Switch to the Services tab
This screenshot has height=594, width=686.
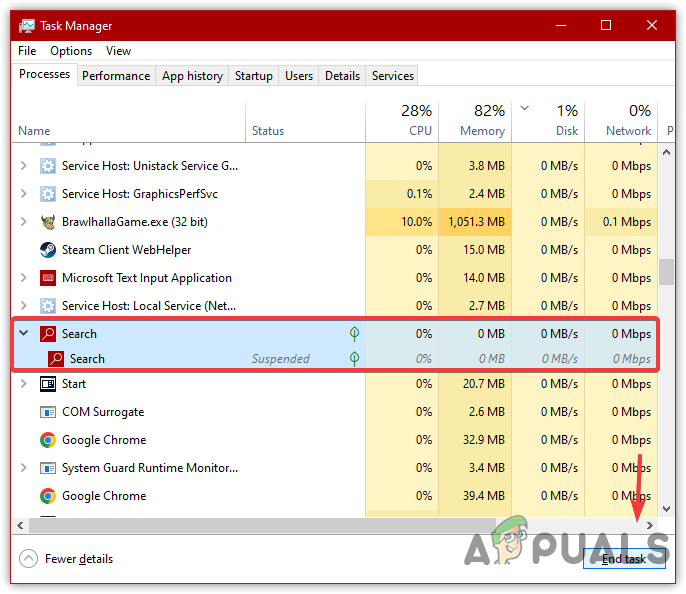tap(393, 76)
